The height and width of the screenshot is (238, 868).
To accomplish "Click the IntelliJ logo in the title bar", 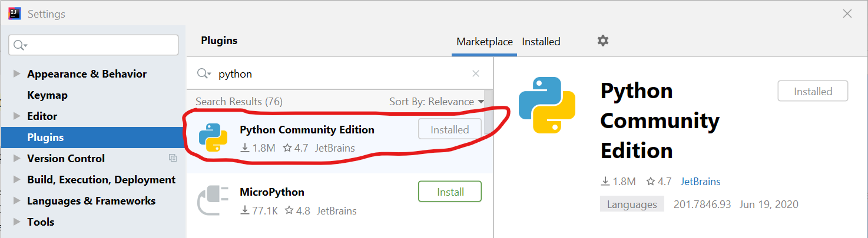I will [x=15, y=13].
